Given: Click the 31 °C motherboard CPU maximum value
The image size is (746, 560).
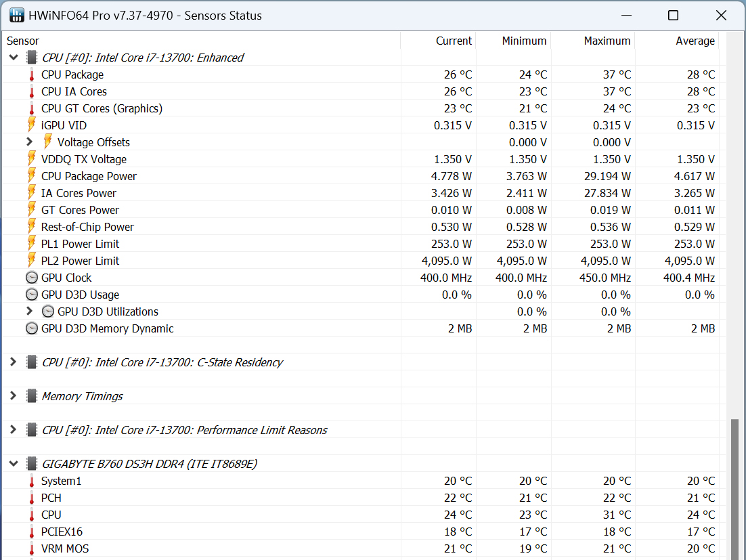Looking at the screenshot, I should coord(617,515).
